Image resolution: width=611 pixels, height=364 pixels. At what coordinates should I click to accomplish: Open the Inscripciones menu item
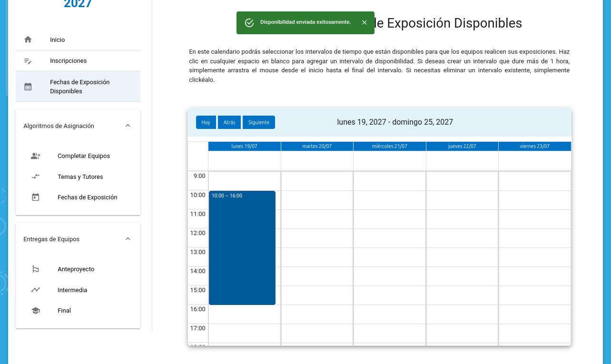68,61
